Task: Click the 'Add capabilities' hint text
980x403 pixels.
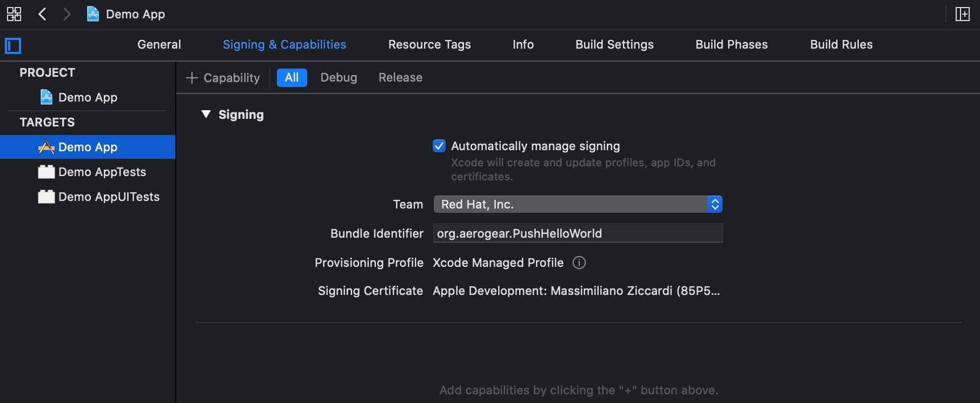Action: [x=579, y=390]
